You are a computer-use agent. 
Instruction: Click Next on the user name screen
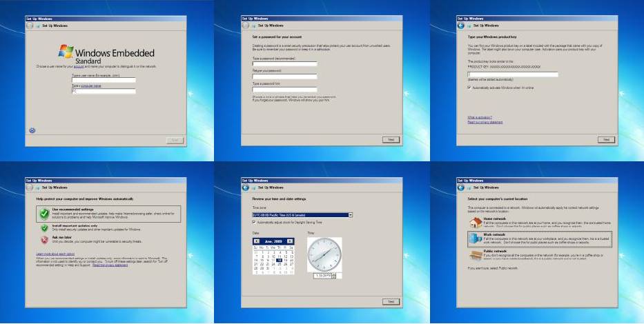(175, 140)
